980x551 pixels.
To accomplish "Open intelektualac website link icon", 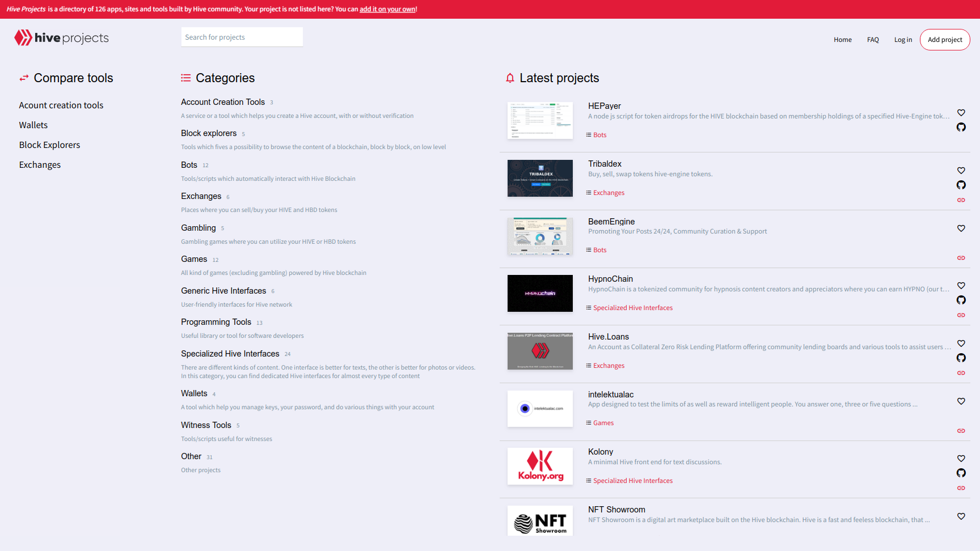I will (x=961, y=431).
